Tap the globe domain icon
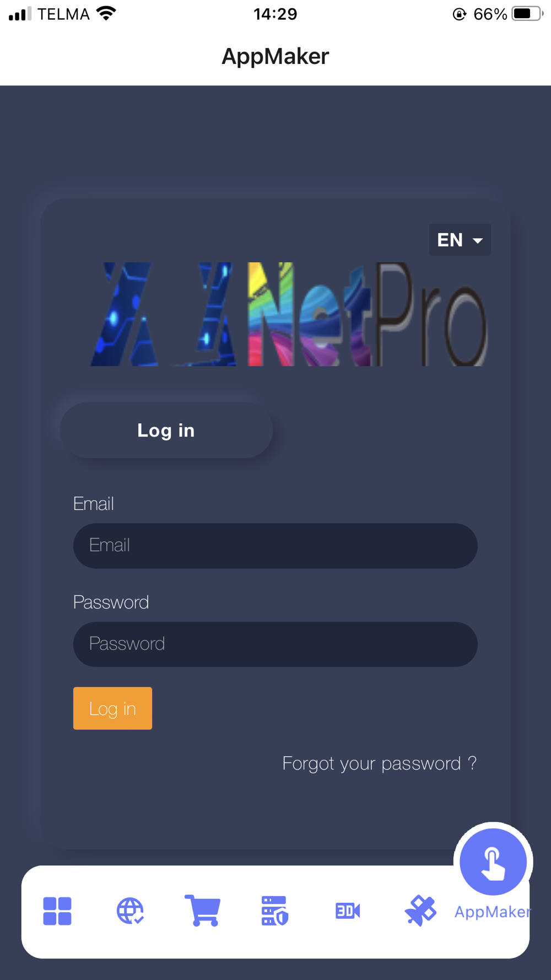Viewport: 551px width, 980px height. pos(130,911)
